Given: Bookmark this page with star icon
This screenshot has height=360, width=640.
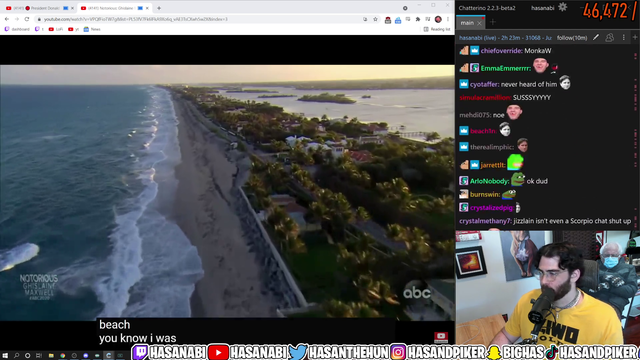Looking at the screenshot, I should (x=375, y=19).
